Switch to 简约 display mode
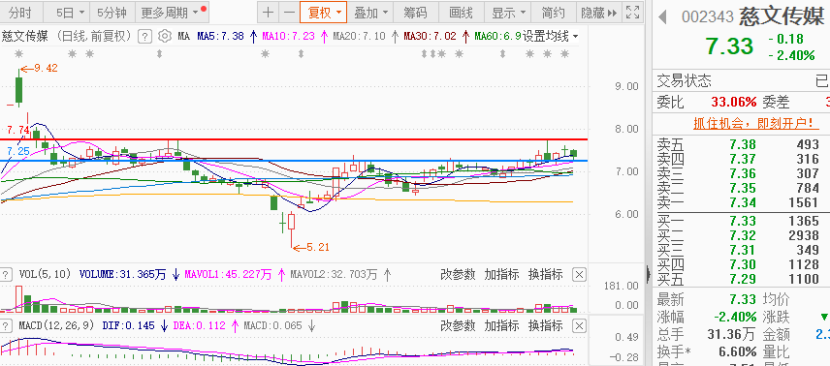The width and height of the screenshot is (830, 366). point(553,12)
